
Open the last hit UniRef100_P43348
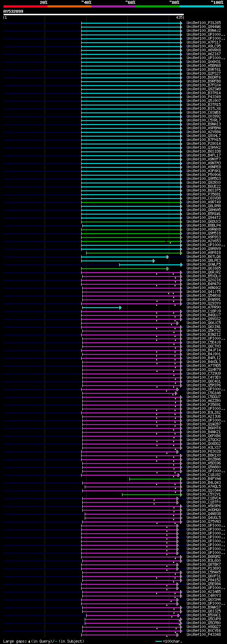(204, 635)
